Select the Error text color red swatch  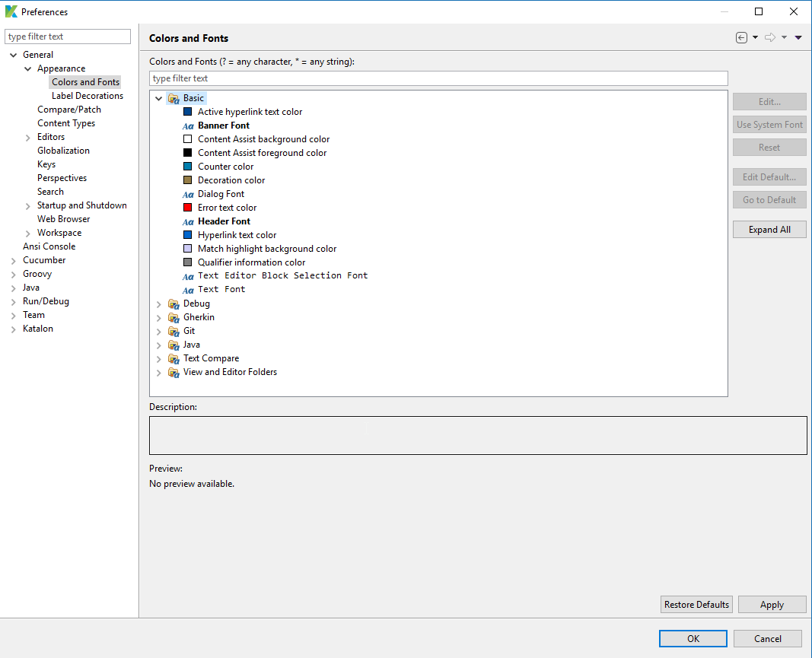click(x=188, y=208)
